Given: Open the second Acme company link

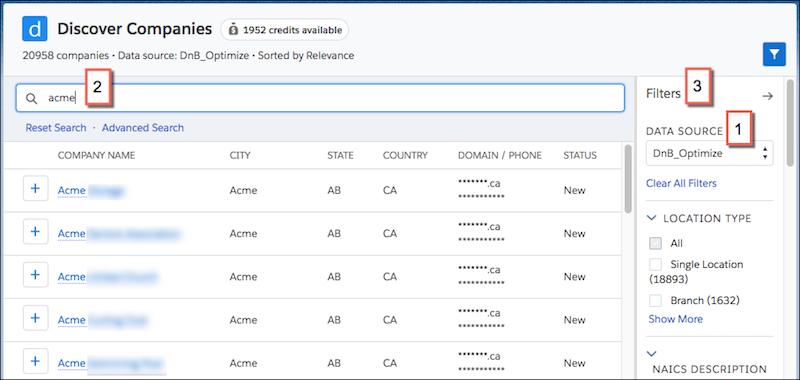Looking at the screenshot, I should (118, 234).
